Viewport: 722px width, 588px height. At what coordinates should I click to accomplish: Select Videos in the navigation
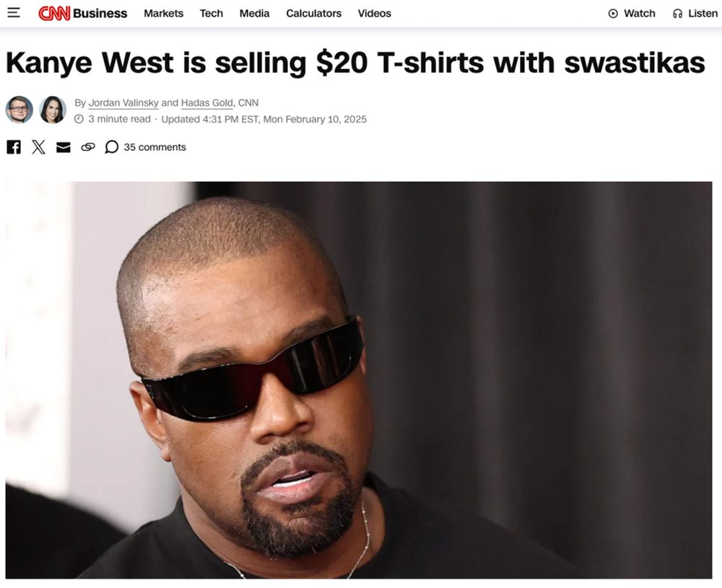pyautogui.click(x=374, y=13)
